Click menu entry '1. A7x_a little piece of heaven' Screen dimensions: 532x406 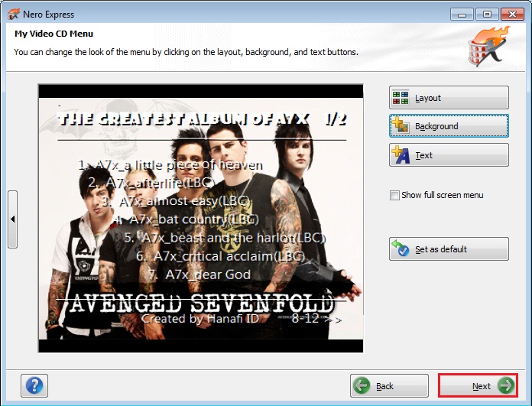[170, 165]
